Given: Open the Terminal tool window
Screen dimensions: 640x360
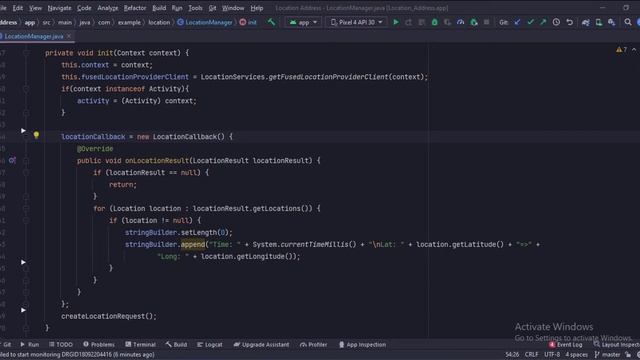Looking at the screenshot, I should [140, 344].
